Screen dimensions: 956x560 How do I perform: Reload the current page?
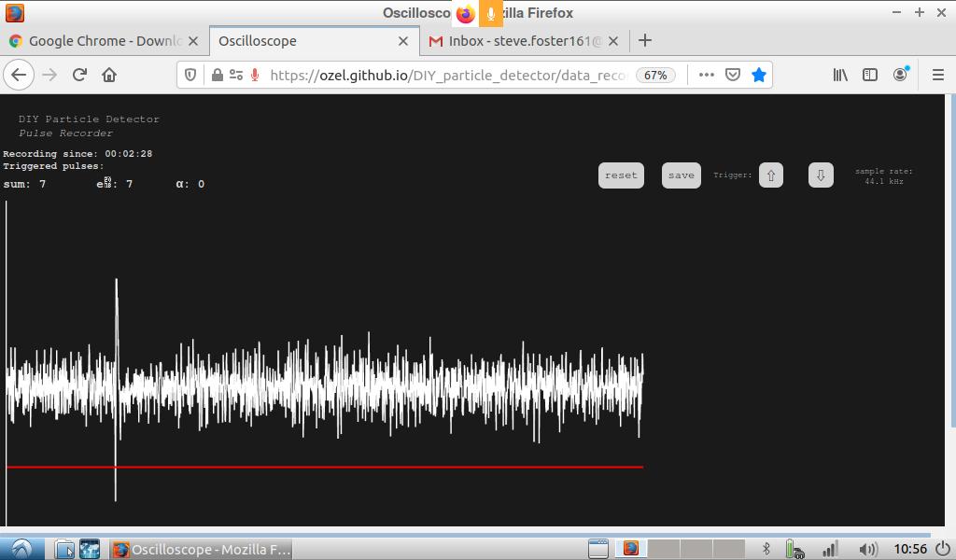coord(79,75)
